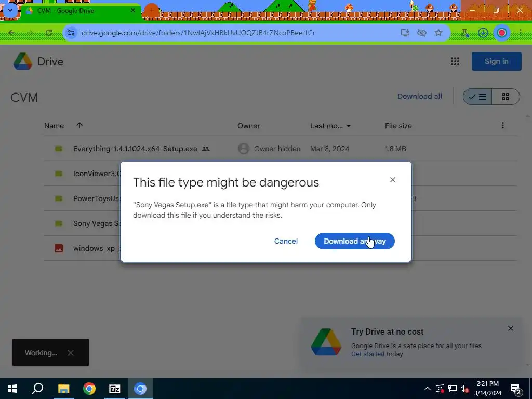Open Google Chrome from taskbar
This screenshot has height=399, width=532.
click(x=89, y=389)
